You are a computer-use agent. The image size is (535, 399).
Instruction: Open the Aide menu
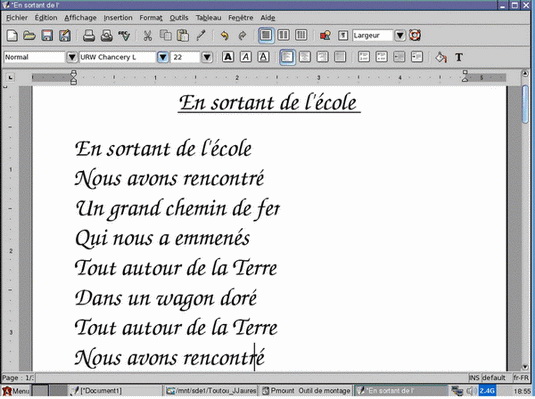click(268, 18)
